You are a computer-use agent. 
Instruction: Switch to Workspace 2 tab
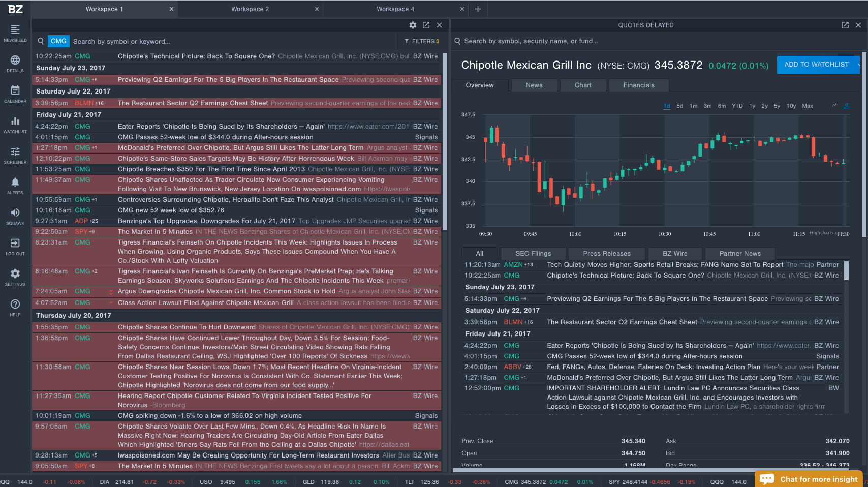coord(250,9)
